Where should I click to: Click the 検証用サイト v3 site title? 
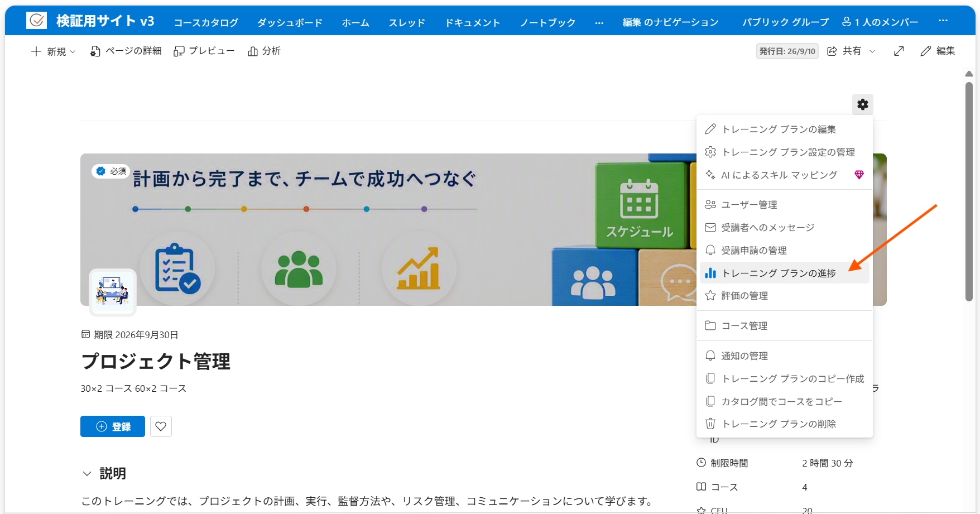[105, 21]
